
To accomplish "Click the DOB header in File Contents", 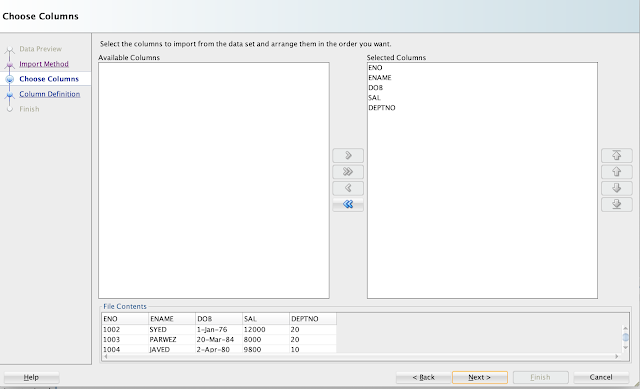I will (x=219, y=319).
